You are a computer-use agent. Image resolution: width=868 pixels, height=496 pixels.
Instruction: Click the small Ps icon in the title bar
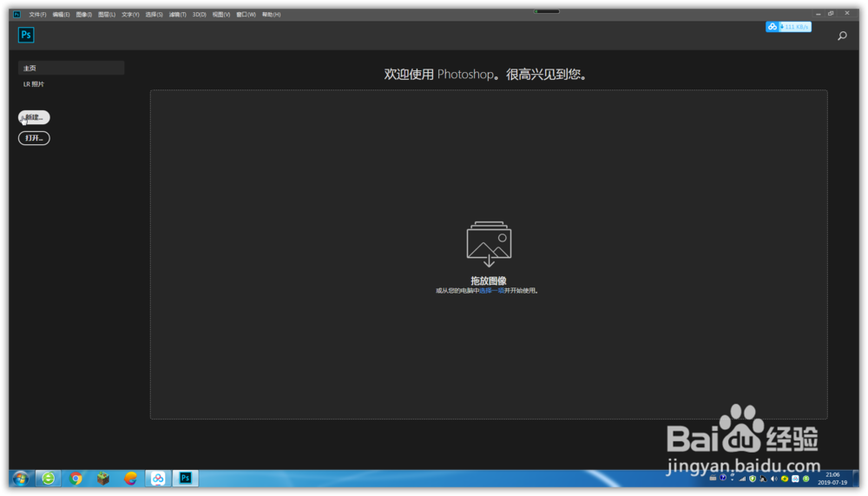click(x=16, y=15)
